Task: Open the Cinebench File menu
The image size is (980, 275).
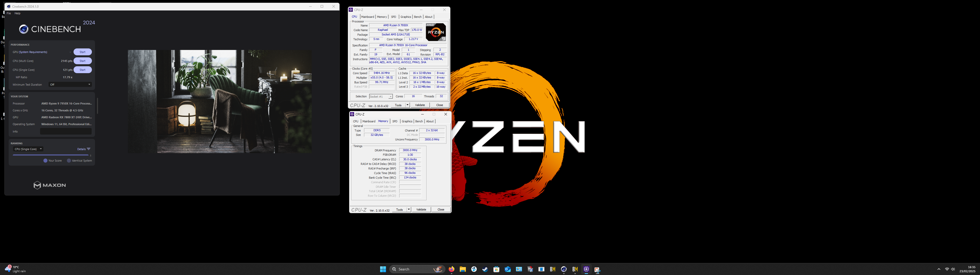Action: [x=9, y=13]
